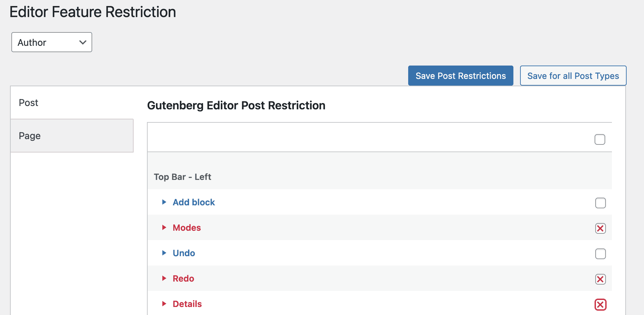Open the Author role dropdown
The height and width of the screenshot is (315, 644).
[x=52, y=42]
